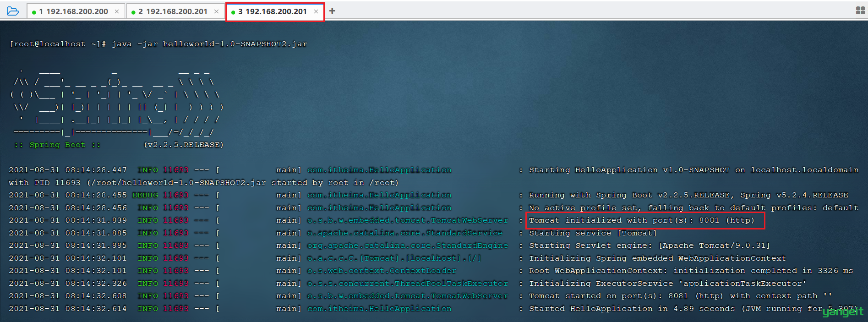Viewport: 868px width, 322px height.
Task: Click 'Starting Servlet engine' message
Action: click(x=649, y=246)
